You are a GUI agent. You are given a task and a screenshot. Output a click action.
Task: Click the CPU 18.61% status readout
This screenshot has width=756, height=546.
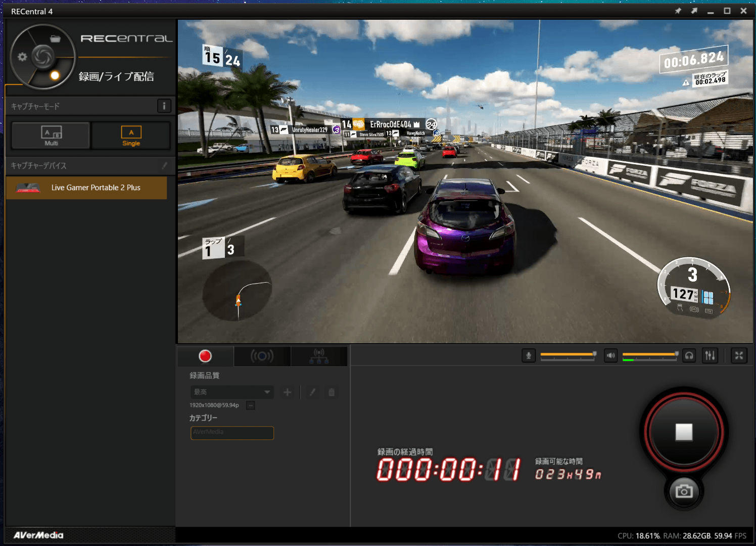click(x=639, y=536)
